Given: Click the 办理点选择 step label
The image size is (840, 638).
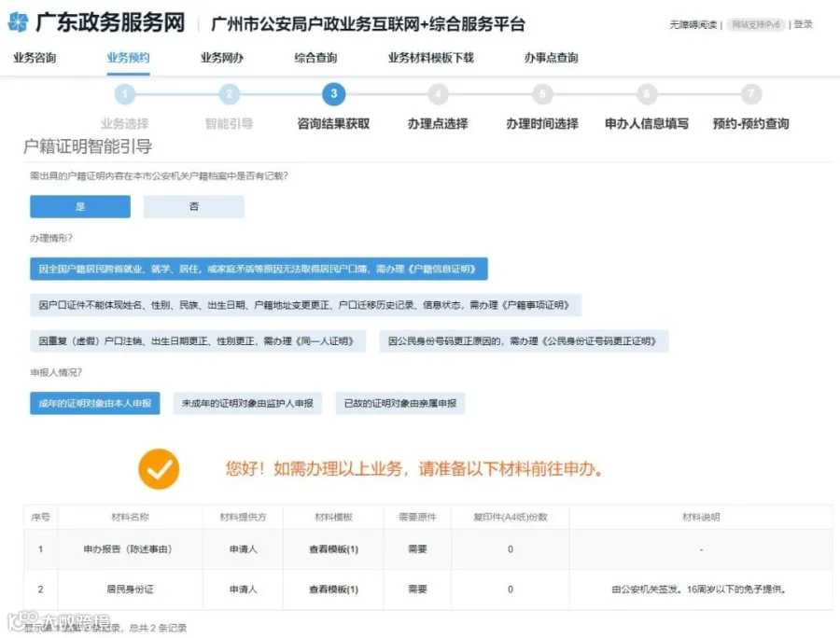Looking at the screenshot, I should 439,124.
